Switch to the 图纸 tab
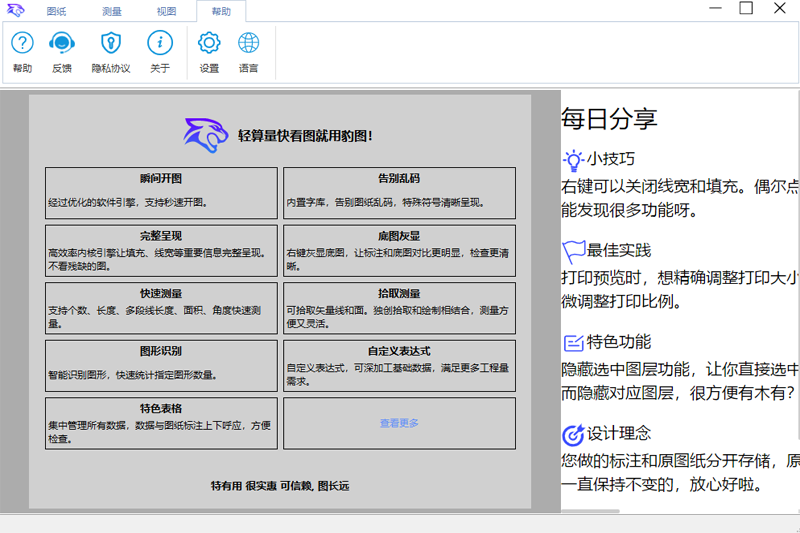 [x=57, y=12]
